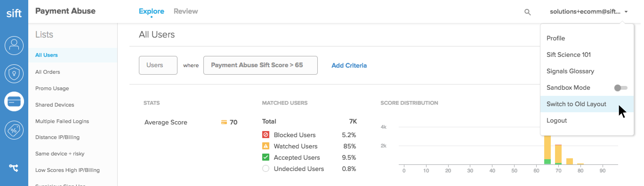Click the search magnifier icon
The image size is (644, 186).
coord(527,12)
